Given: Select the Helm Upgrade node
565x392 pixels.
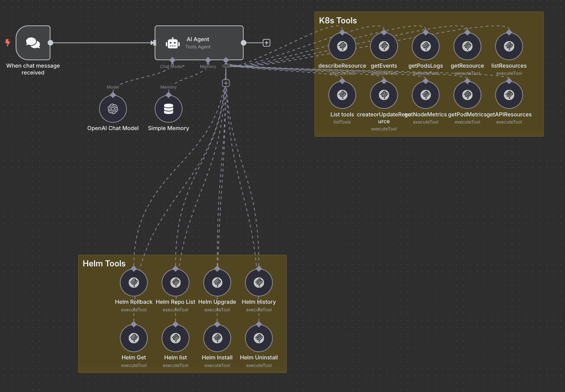Looking at the screenshot, I should tap(217, 283).
